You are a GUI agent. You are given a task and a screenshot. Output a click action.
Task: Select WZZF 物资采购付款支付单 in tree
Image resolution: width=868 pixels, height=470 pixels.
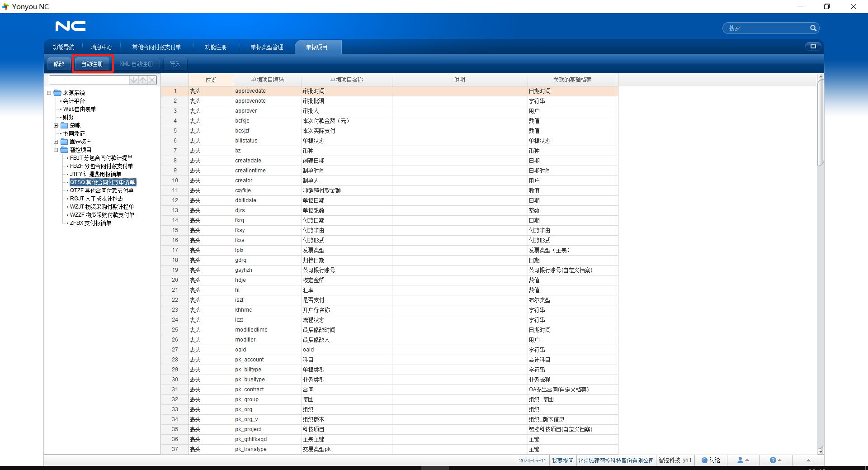(x=102, y=215)
